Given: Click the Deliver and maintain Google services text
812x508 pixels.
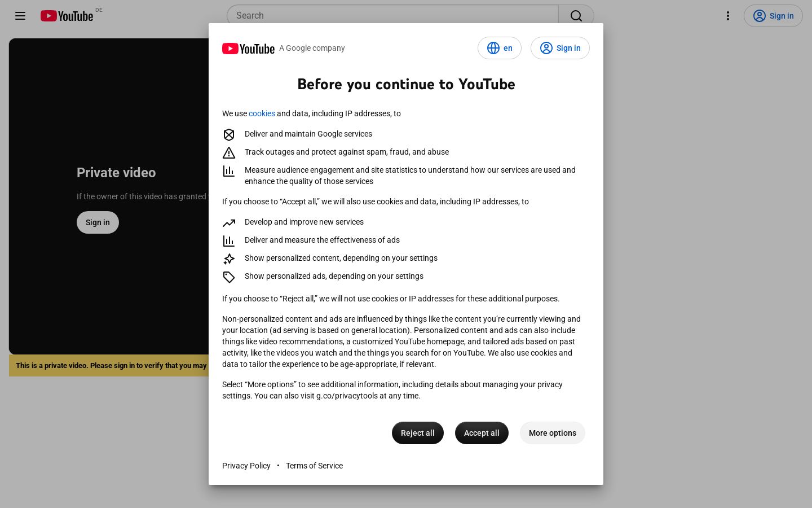Looking at the screenshot, I should pos(308,134).
